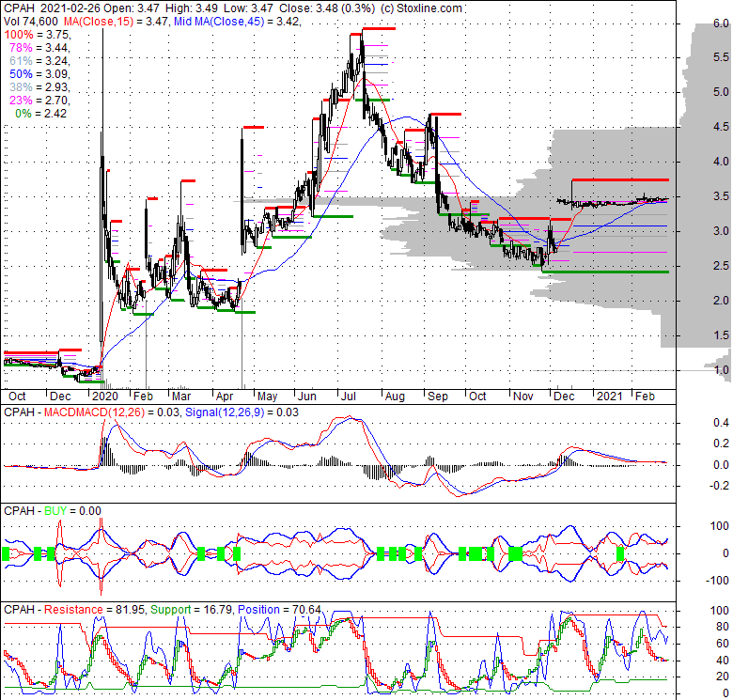The image size is (733, 700).
Task: Click the Support = 16.79 legend
Action: pos(191,610)
